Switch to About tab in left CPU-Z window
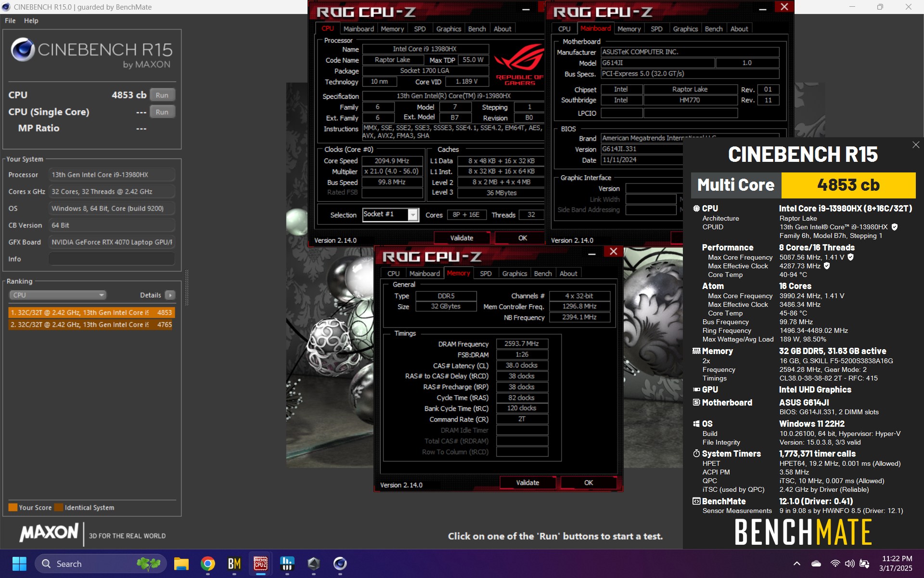 (502, 29)
